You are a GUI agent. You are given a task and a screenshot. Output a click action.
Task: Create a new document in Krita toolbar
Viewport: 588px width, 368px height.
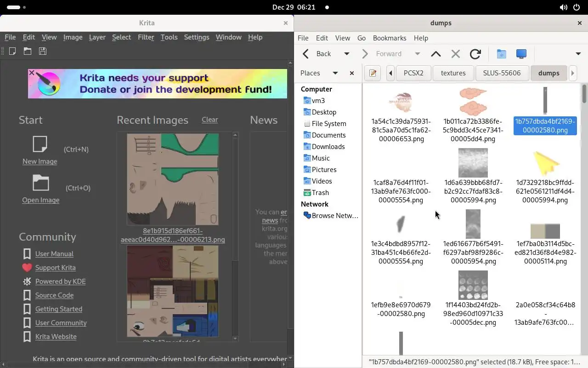[x=12, y=51]
